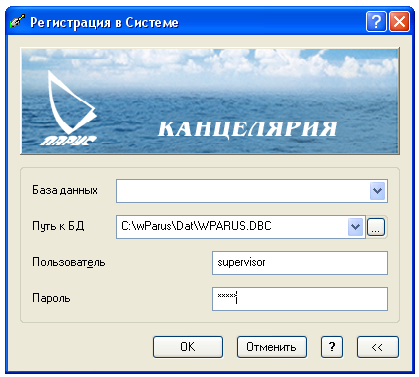The width and height of the screenshot is (419, 377).
Task: Click the title bar help question mark button
Action: pos(376,22)
